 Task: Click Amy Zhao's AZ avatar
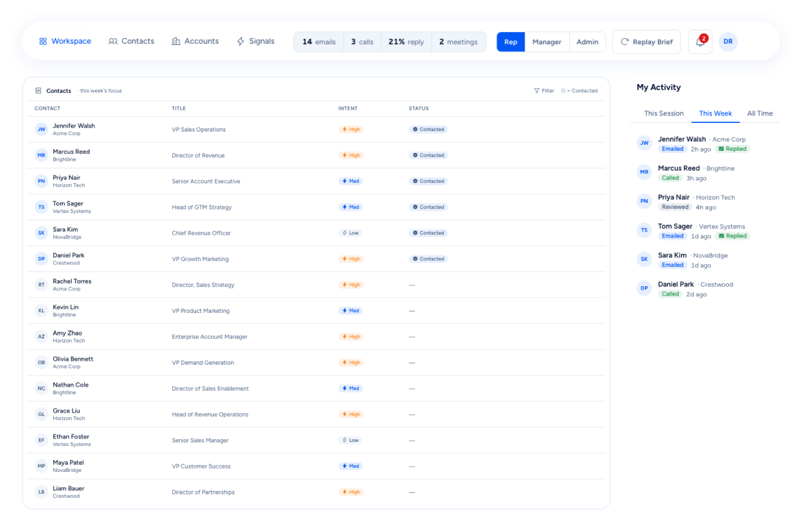pos(42,337)
